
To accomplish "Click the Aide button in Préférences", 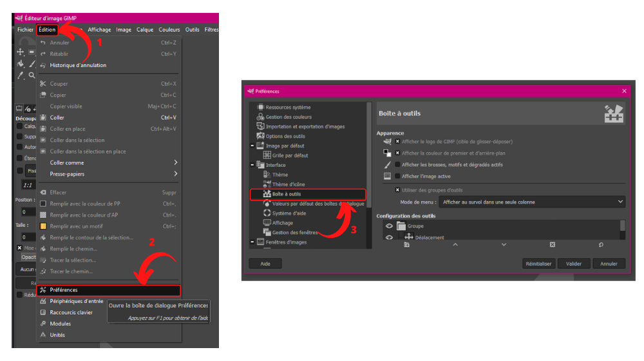I will [x=265, y=264].
